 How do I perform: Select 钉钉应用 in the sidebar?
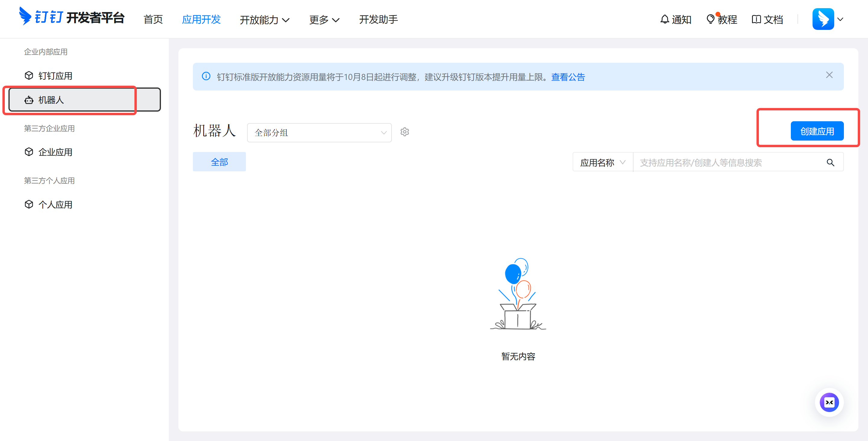pos(55,76)
